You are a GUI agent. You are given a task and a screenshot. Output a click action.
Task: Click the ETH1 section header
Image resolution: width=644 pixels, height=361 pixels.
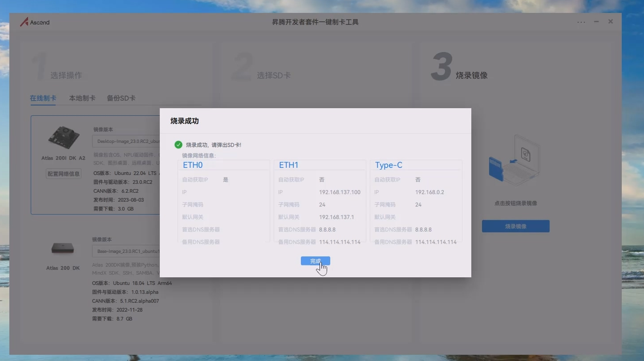coord(289,165)
